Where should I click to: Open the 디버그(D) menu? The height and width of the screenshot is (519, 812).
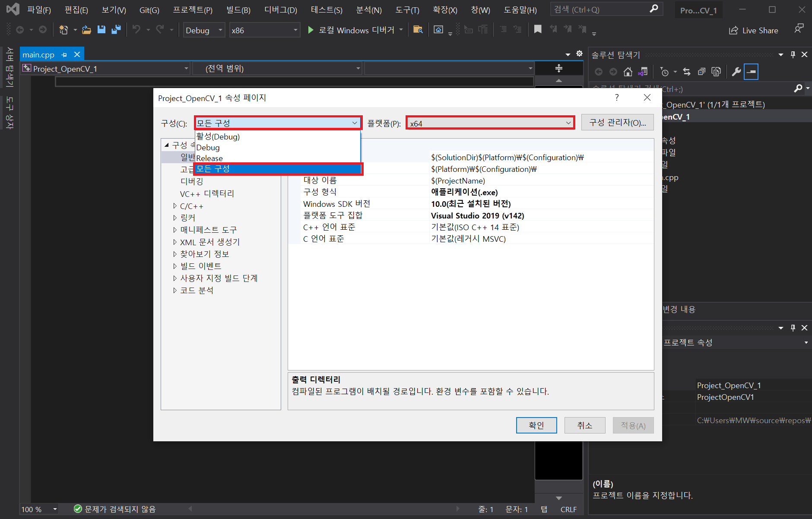(x=281, y=9)
